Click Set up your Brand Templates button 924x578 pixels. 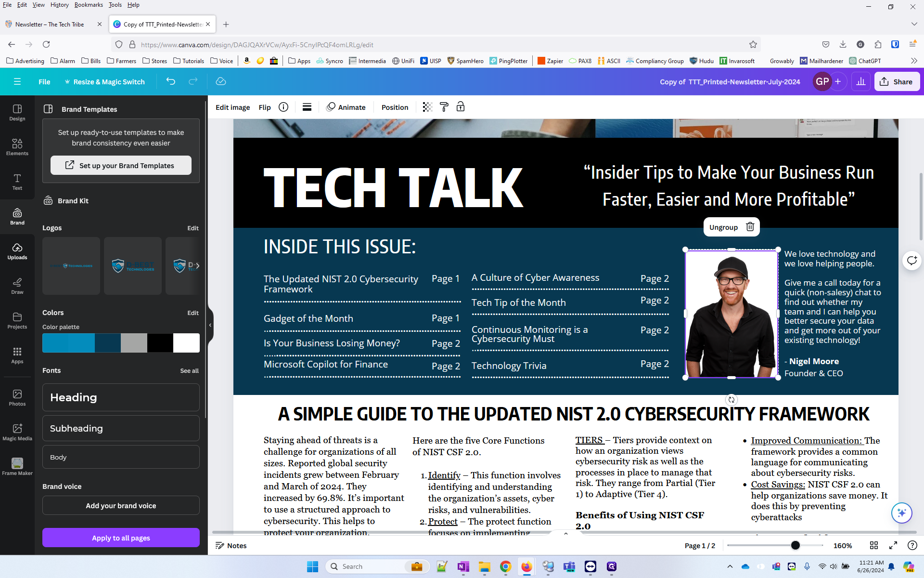click(x=121, y=165)
